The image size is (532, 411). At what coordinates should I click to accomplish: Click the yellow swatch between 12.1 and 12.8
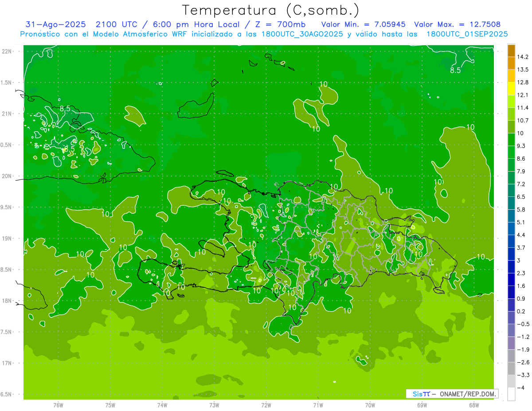[x=511, y=89]
